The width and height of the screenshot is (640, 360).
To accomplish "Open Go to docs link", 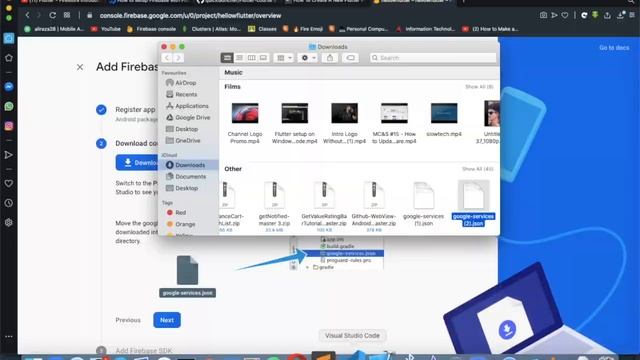I will tap(614, 48).
